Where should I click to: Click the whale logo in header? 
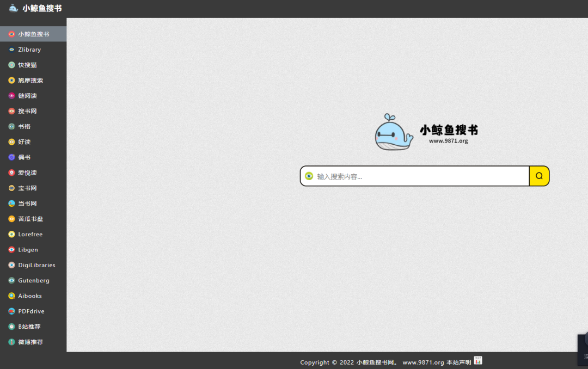pos(14,8)
